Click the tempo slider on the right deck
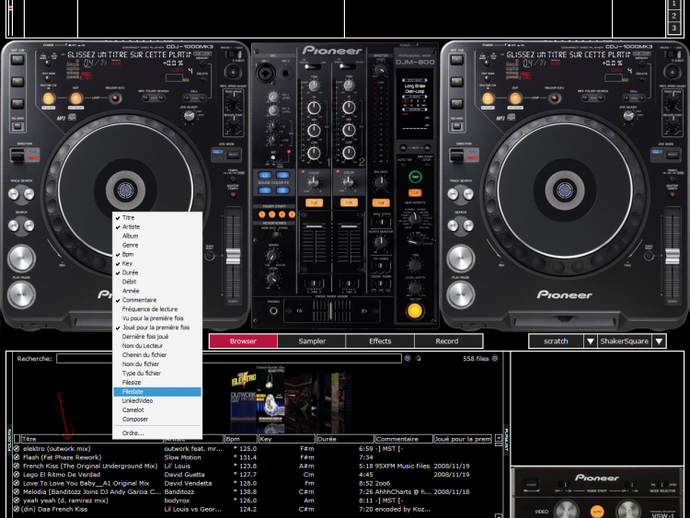Image resolution: width=690 pixels, height=518 pixels. [672, 256]
